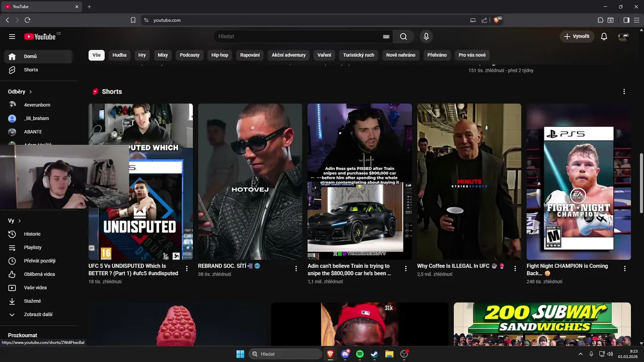Open options for Why Coffee Is ILLEGAL short
644x362 pixels.
point(515,268)
